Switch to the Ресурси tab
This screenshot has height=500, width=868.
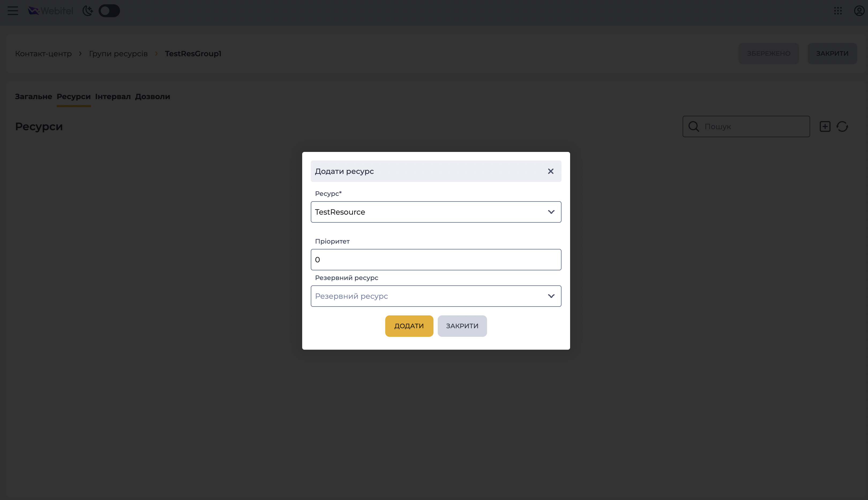[x=73, y=96]
